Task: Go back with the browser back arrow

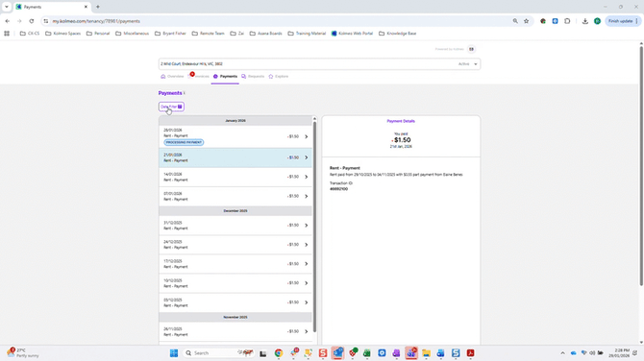Action: click(8, 21)
